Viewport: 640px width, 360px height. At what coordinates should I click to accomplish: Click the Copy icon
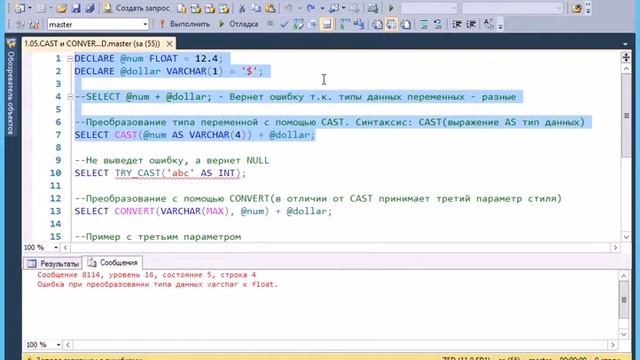pyautogui.click(x=256, y=8)
